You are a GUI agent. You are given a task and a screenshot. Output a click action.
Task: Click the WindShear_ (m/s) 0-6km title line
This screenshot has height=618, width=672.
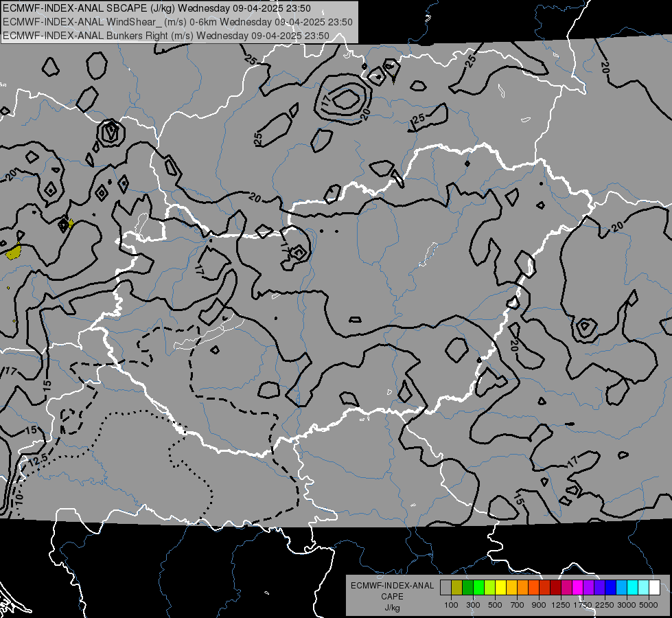point(177,22)
